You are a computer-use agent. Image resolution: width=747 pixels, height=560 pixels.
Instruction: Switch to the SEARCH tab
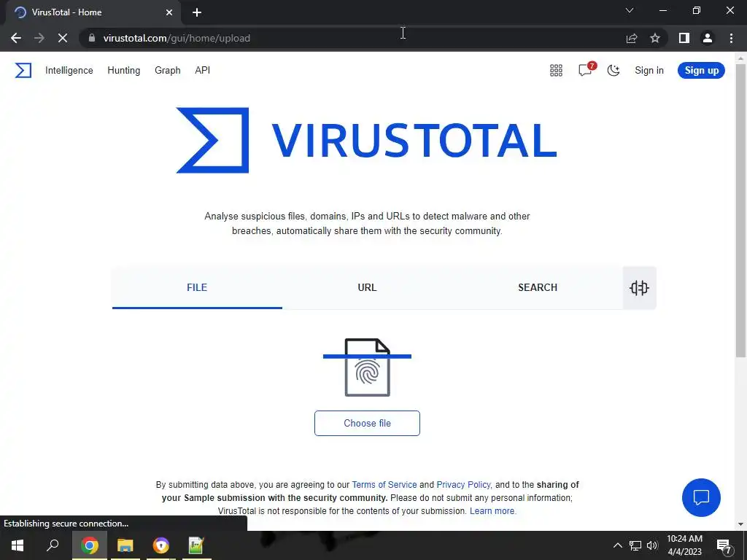[538, 287]
